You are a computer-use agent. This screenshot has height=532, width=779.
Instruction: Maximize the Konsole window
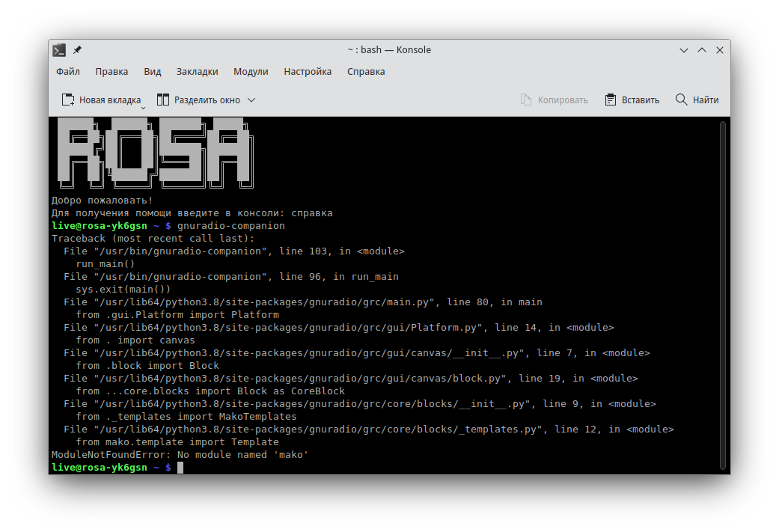pos(702,50)
